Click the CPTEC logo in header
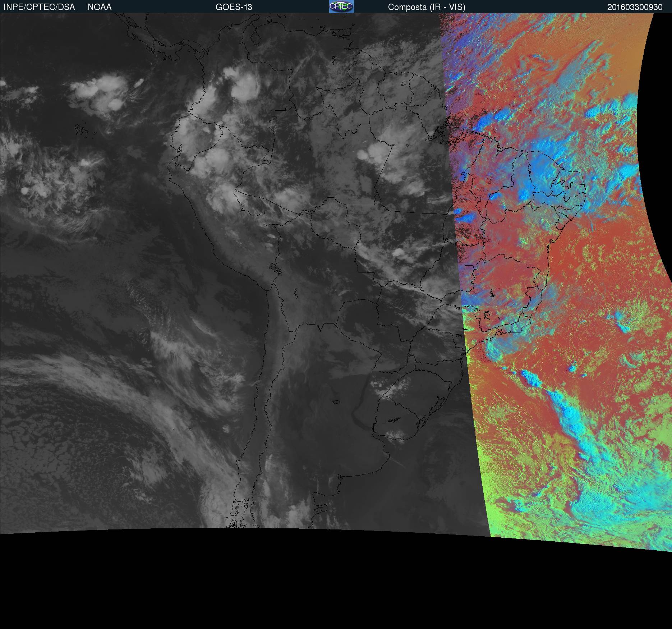 pyautogui.click(x=341, y=6)
